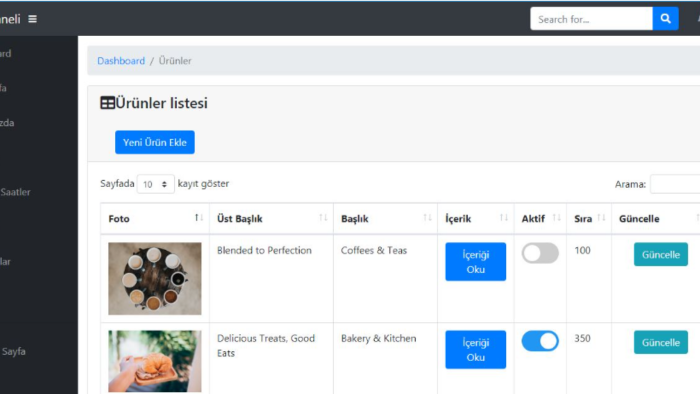Click the Sıra value 100
The image size is (700, 394).
(x=582, y=250)
